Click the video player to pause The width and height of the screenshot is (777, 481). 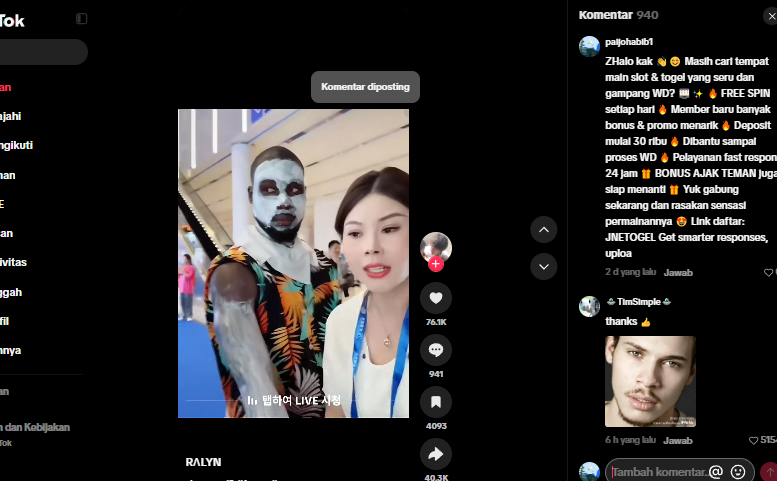click(x=293, y=264)
